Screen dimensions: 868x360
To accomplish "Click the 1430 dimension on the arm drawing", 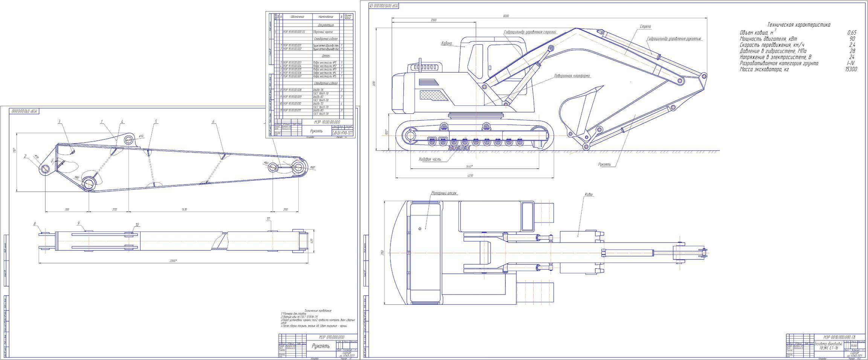I will coord(185,209).
